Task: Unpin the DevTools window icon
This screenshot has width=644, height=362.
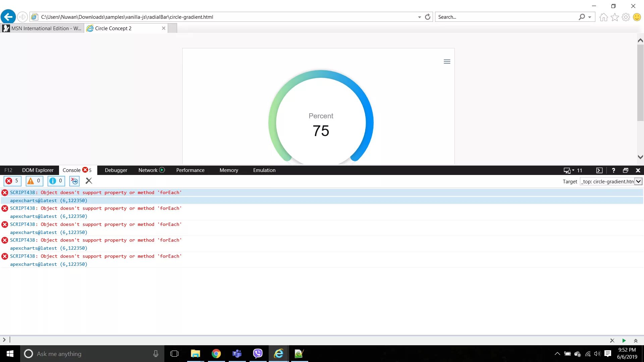Action: 626,170
